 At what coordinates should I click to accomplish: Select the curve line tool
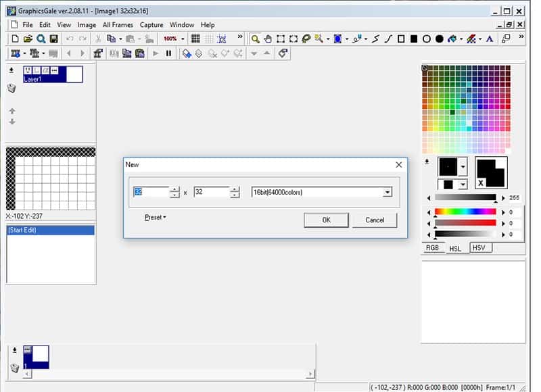[x=388, y=39]
